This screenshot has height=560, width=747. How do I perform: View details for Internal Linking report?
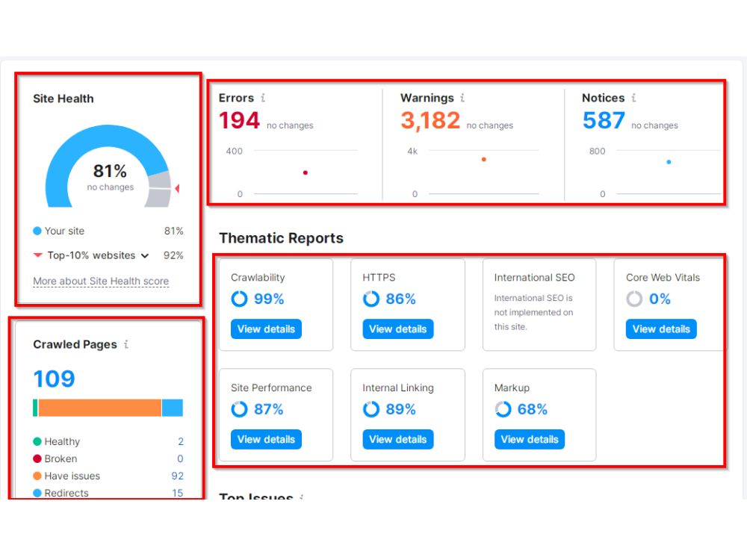click(x=398, y=439)
